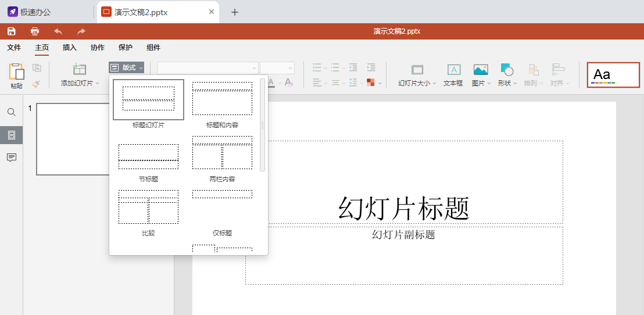The width and height of the screenshot is (644, 315).
Task: Close the 演示文稿2.pptx tab
Action: click(x=212, y=12)
